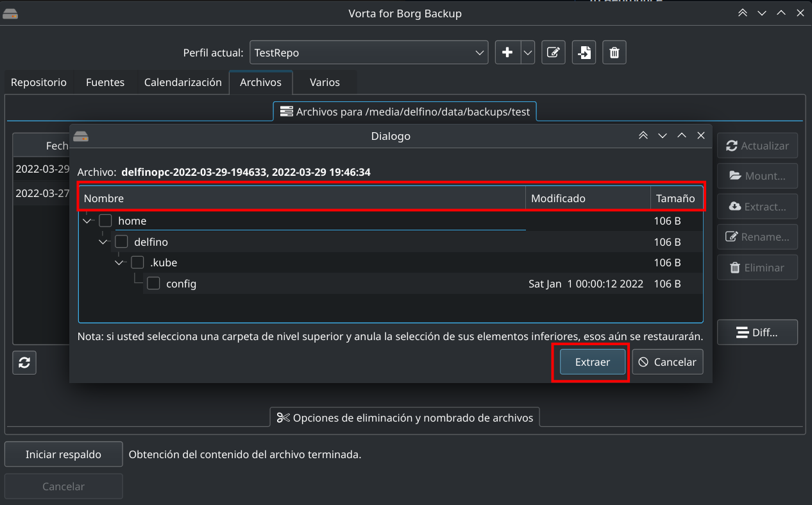Select the home folder name
Viewport: 812px width, 505px height.
click(132, 221)
